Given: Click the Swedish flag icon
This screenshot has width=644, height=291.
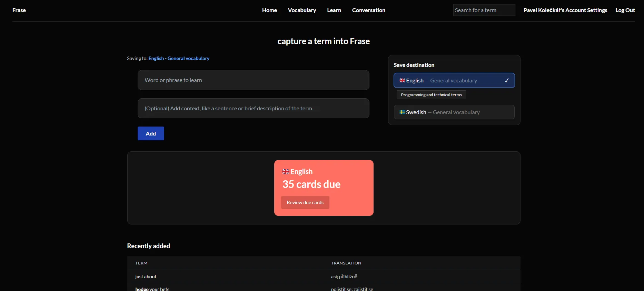Looking at the screenshot, I should pyautogui.click(x=402, y=112).
